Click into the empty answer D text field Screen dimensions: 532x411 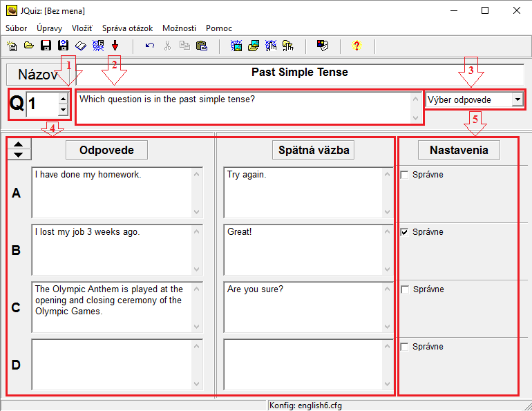point(111,364)
